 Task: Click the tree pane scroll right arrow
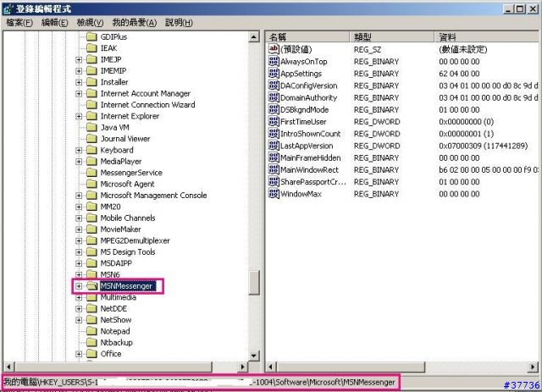click(243, 367)
